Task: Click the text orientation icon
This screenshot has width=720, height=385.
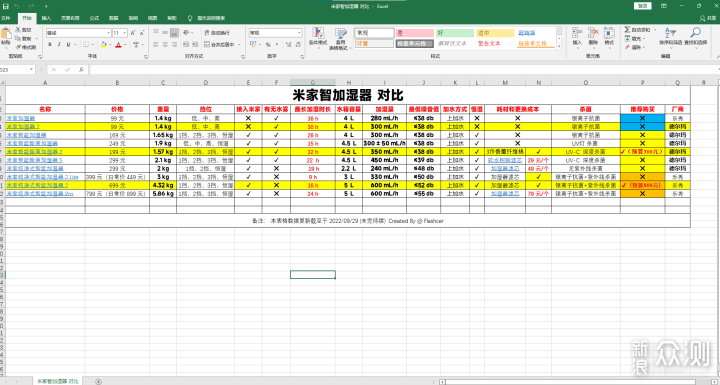Action: click(x=186, y=33)
